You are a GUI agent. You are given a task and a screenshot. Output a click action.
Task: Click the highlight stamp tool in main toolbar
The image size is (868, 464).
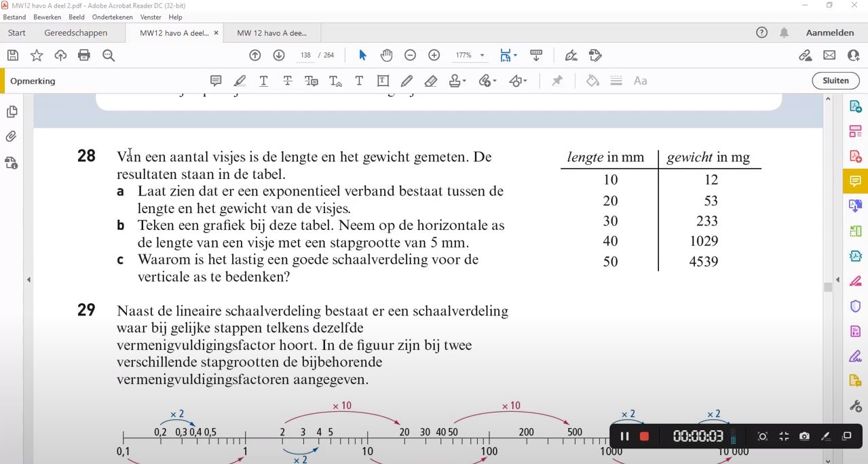pyautogui.click(x=596, y=56)
